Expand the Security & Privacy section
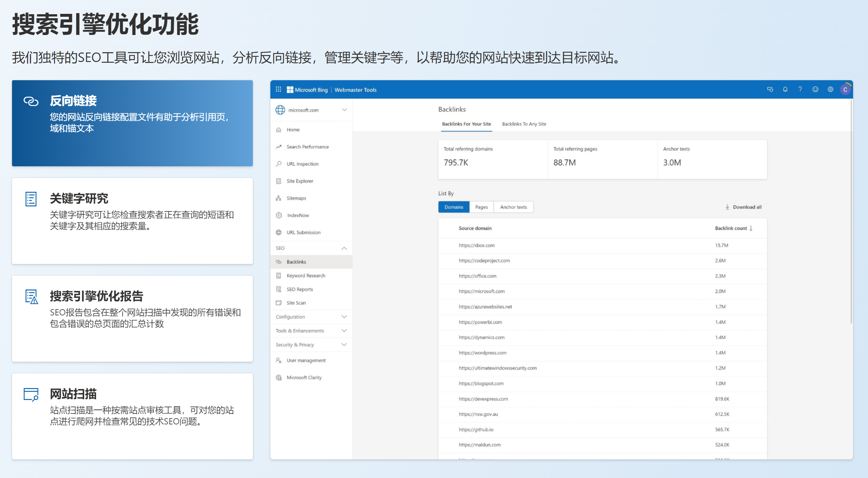The image size is (868, 478). [x=311, y=345]
